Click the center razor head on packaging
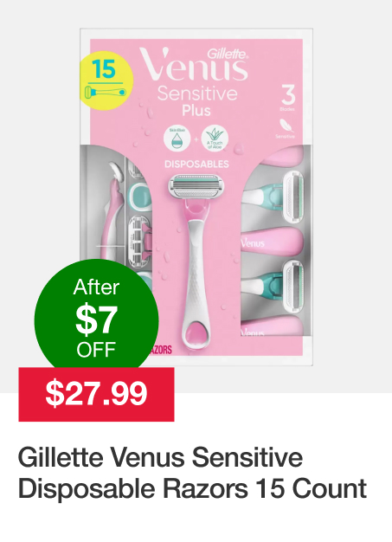 coord(196,187)
